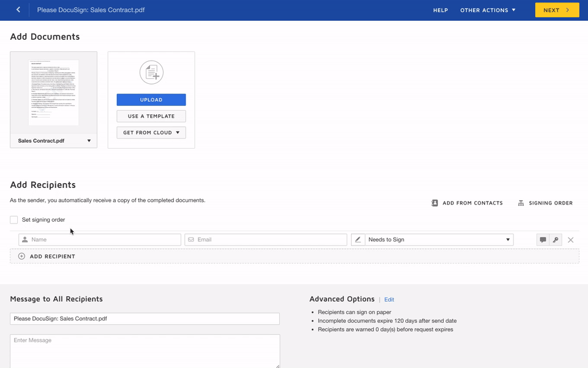Click the pen icon beside Needs to Sign
This screenshot has height=368, width=588.
[x=358, y=239]
